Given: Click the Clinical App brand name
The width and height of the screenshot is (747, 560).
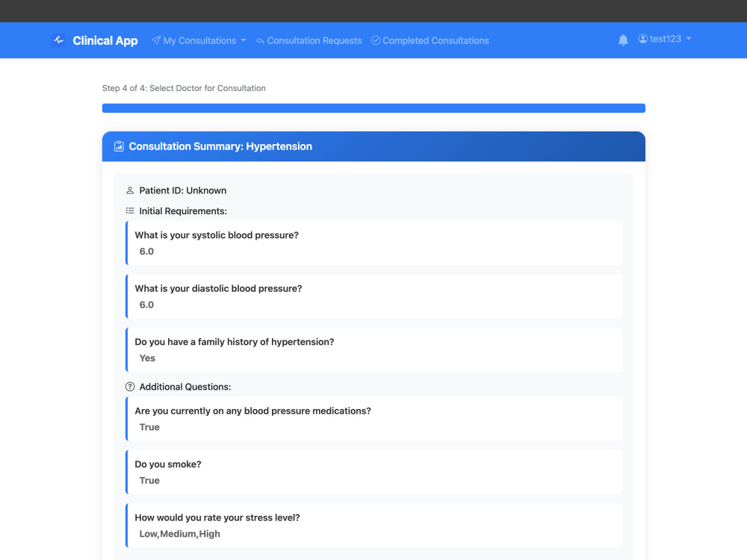Looking at the screenshot, I should [x=105, y=40].
